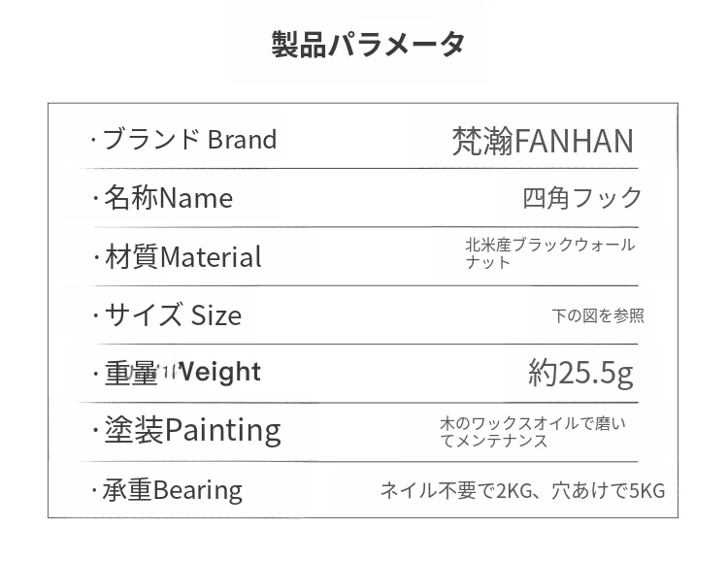The image size is (728, 561).
Task: Click the bullet dot before ブランド
Action: (93, 141)
